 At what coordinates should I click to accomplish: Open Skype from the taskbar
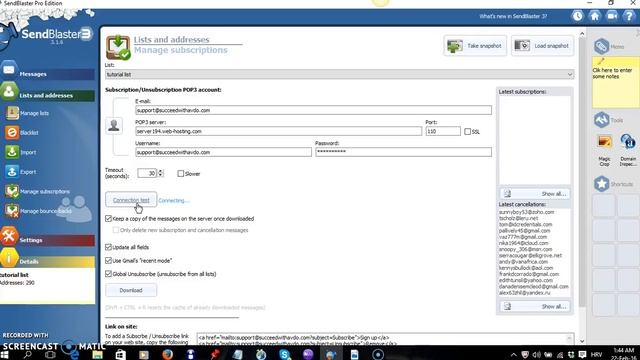coord(284,354)
